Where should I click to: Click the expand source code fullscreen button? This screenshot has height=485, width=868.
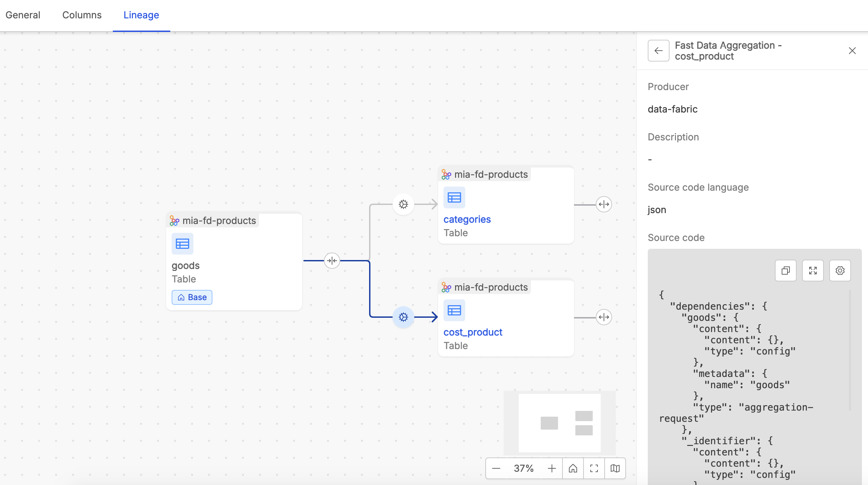coord(813,271)
